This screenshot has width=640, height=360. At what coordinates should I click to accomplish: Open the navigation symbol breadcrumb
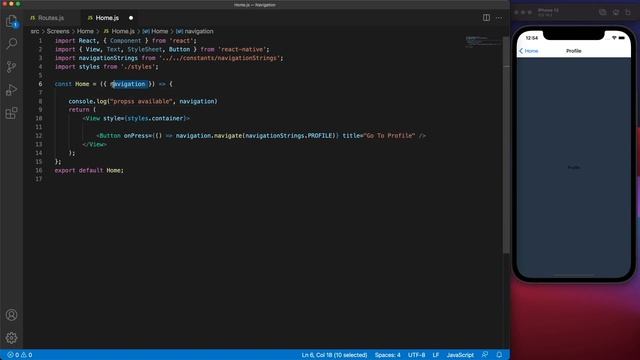(195, 31)
